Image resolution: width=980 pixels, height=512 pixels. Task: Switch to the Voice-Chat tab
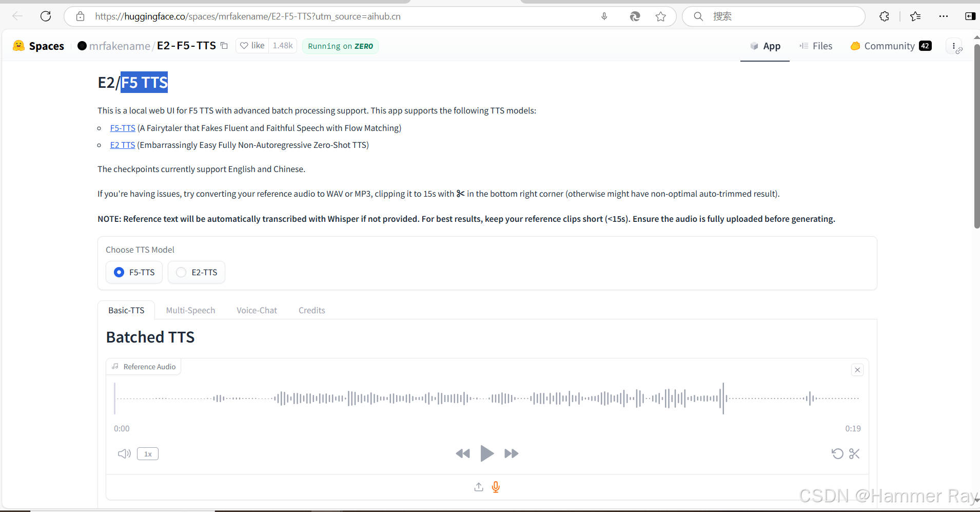[x=257, y=310]
